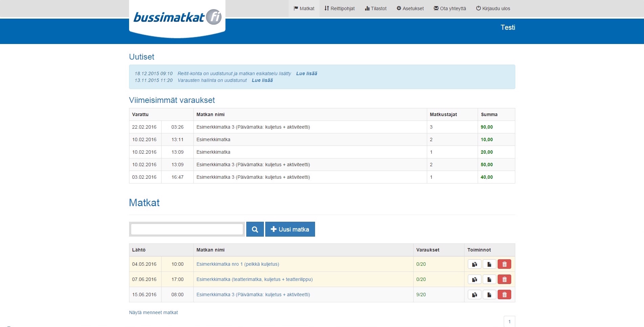Open trip link Esimerkkimatka nro 1 (pelkkä kuljetus)
This screenshot has width=644, height=327.
click(x=238, y=264)
